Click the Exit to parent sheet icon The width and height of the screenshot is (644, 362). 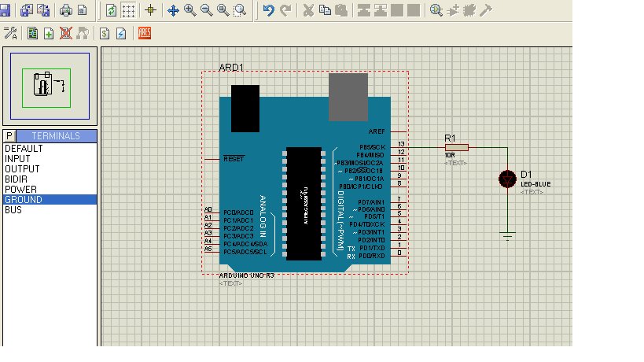coord(83,33)
